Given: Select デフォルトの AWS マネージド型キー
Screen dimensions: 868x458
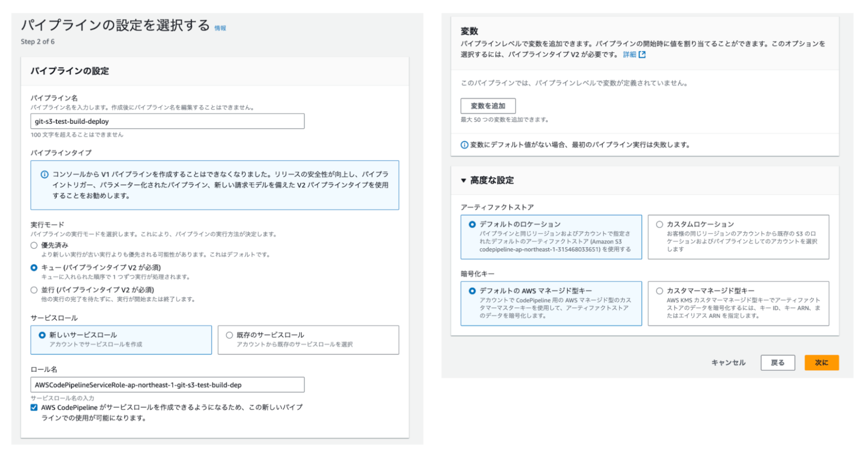Looking at the screenshot, I should (551, 303).
